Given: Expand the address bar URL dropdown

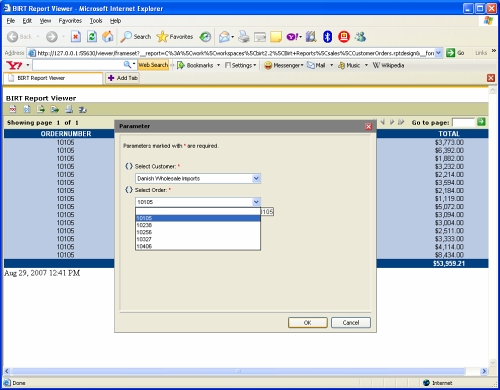Looking at the screenshot, I should pos(439,53).
